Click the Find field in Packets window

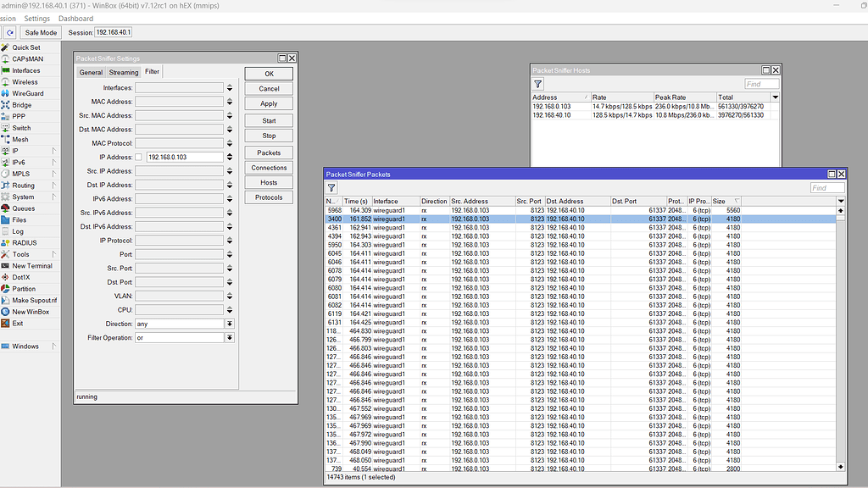(826, 188)
